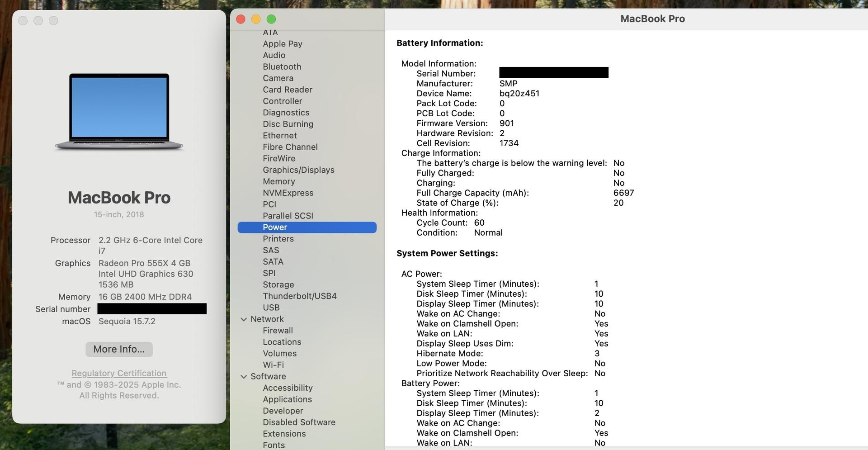Open the Regulatory Certification link
This screenshot has width=868, height=450.
[x=119, y=373]
